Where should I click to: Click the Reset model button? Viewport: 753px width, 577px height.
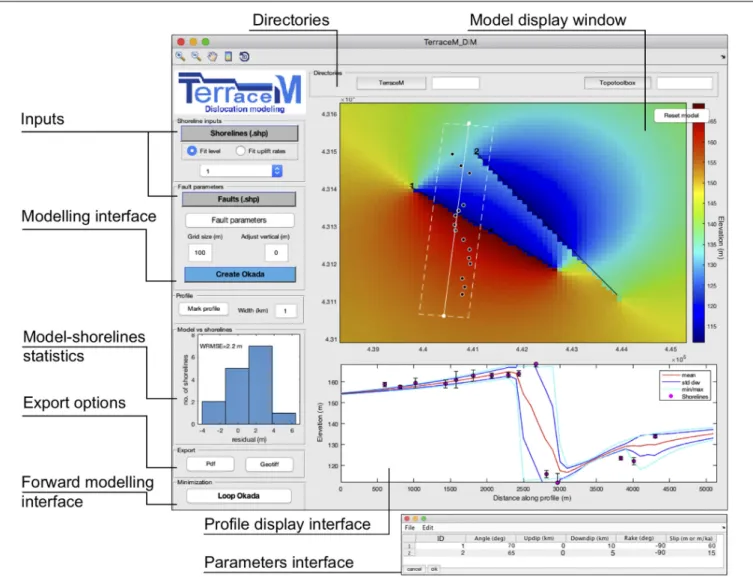tap(681, 115)
